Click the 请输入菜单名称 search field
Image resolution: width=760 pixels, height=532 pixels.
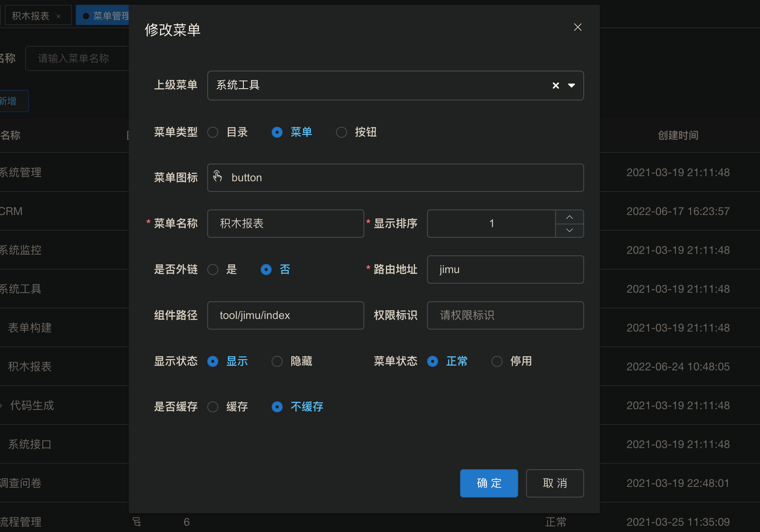click(x=77, y=58)
